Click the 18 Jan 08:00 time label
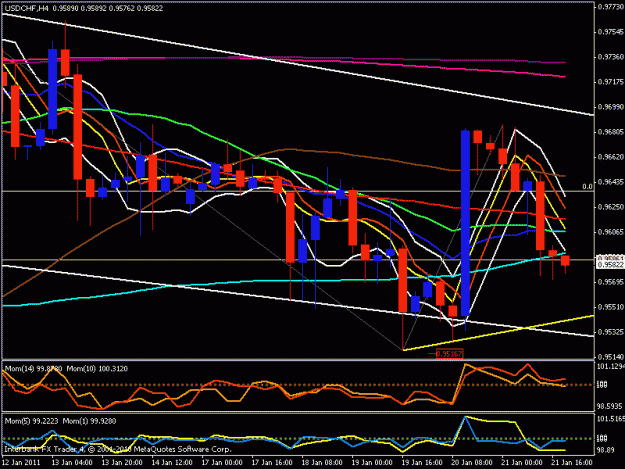This screenshot has width=625, height=469. pyautogui.click(x=322, y=463)
